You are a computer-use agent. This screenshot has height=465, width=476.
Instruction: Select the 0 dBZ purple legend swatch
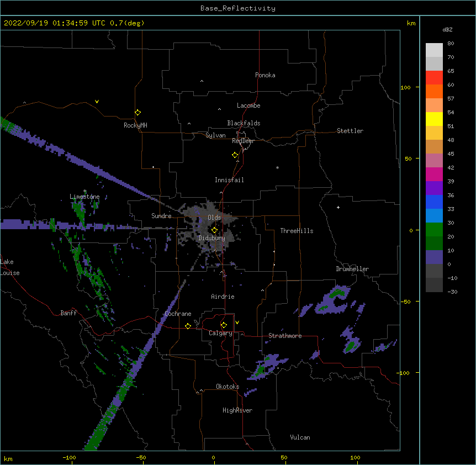point(434,257)
